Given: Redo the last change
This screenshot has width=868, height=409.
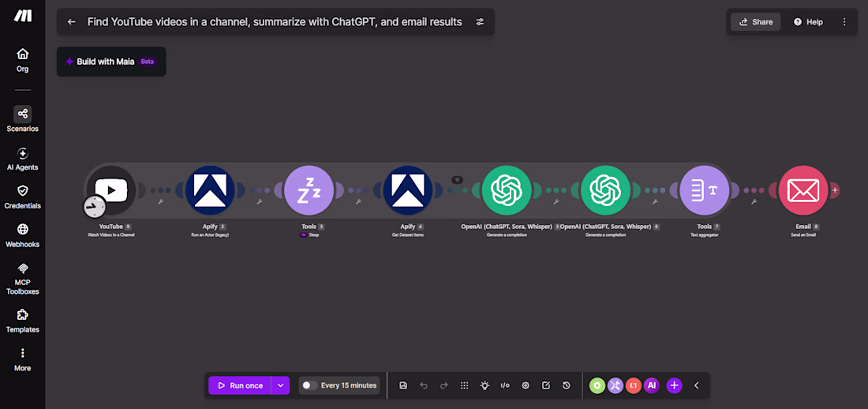Looking at the screenshot, I should tap(444, 385).
